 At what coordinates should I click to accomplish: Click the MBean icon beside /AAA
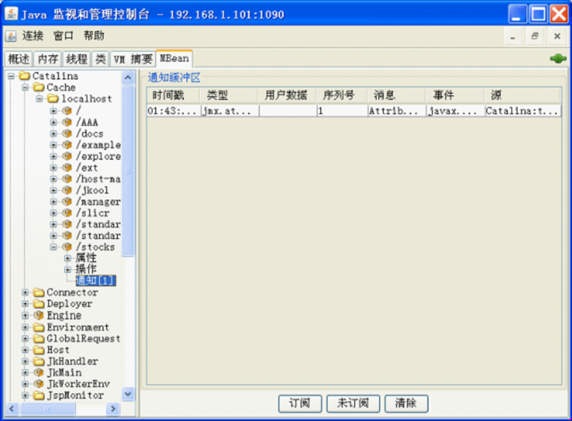[x=67, y=122]
